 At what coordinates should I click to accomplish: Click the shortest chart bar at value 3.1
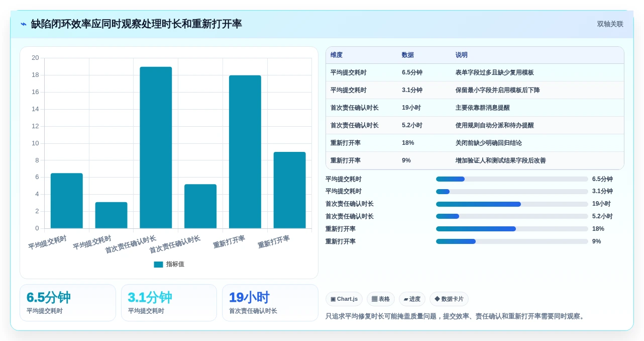[x=111, y=215]
